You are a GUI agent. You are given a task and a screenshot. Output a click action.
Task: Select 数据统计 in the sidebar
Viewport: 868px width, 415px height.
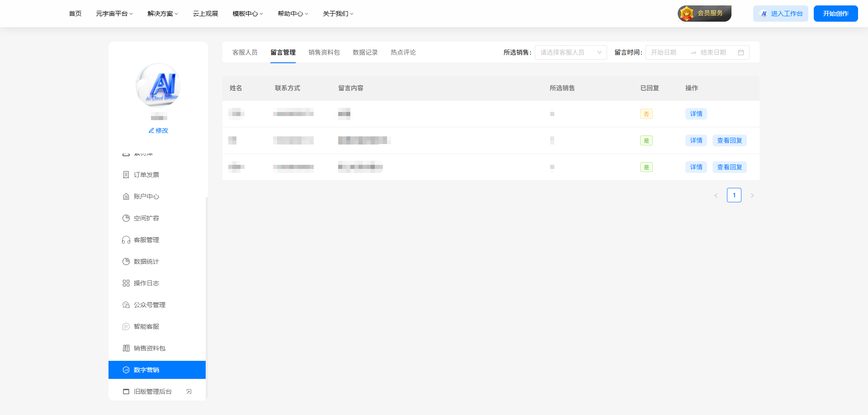(x=146, y=261)
